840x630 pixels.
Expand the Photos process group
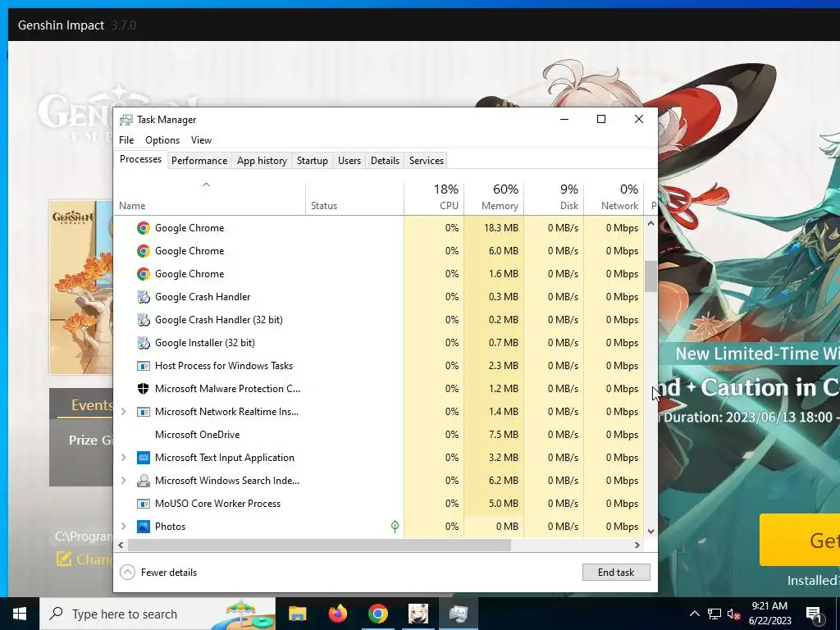tap(123, 527)
